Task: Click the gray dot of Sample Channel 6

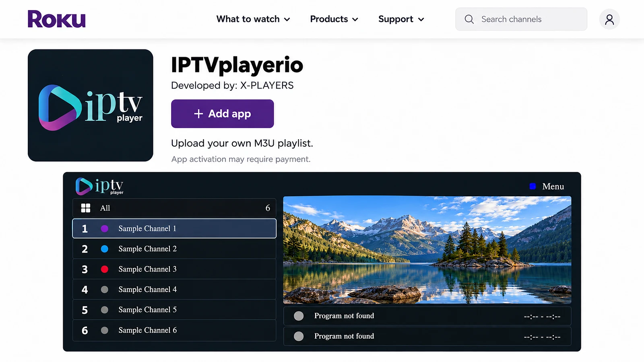Action: 105,330
